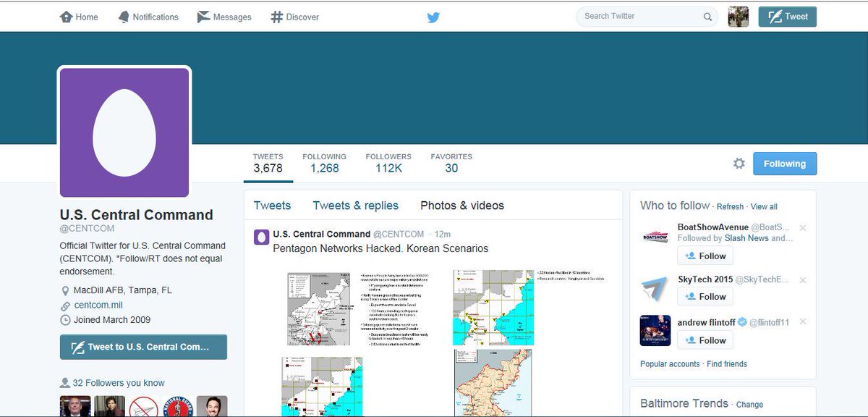Image resolution: width=868 pixels, height=417 pixels.
Task: Dismiss the andrew flintoff suggestion
Action: tap(803, 321)
